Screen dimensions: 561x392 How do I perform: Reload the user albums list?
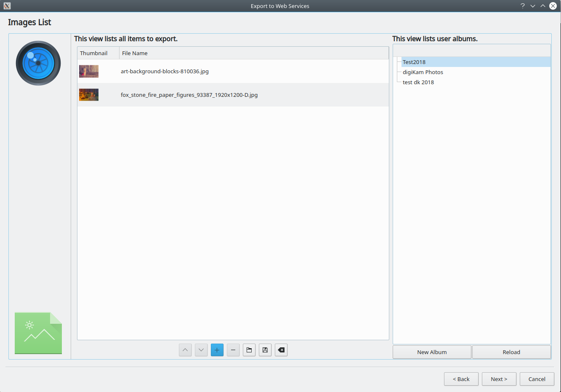point(511,352)
